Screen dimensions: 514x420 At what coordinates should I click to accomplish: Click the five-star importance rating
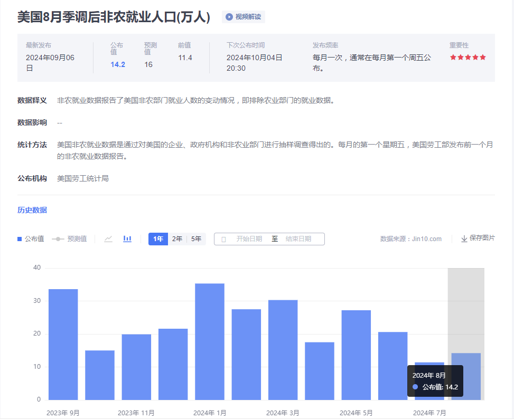pos(468,57)
